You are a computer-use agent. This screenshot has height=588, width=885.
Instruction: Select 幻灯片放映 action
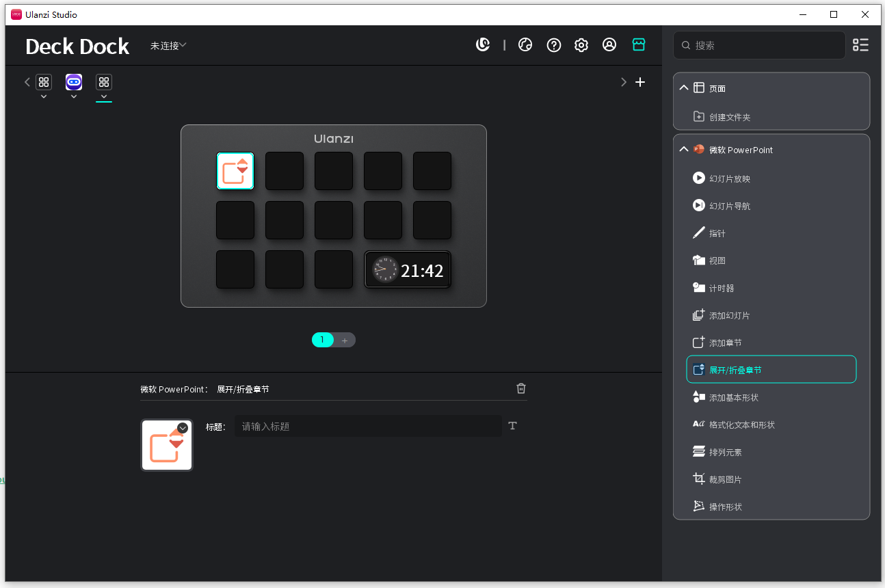(729, 178)
